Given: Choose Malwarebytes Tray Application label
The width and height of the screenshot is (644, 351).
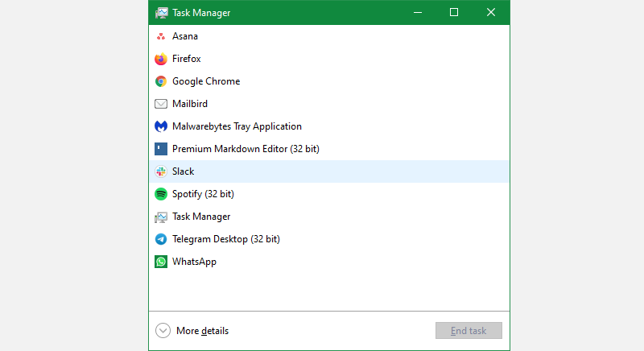Looking at the screenshot, I should tap(237, 126).
